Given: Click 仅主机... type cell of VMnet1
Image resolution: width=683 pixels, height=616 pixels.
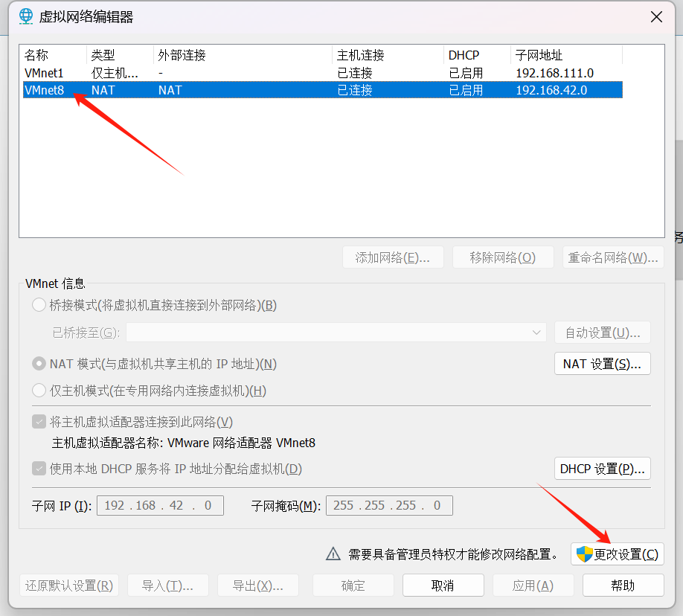Looking at the screenshot, I should (x=115, y=73).
